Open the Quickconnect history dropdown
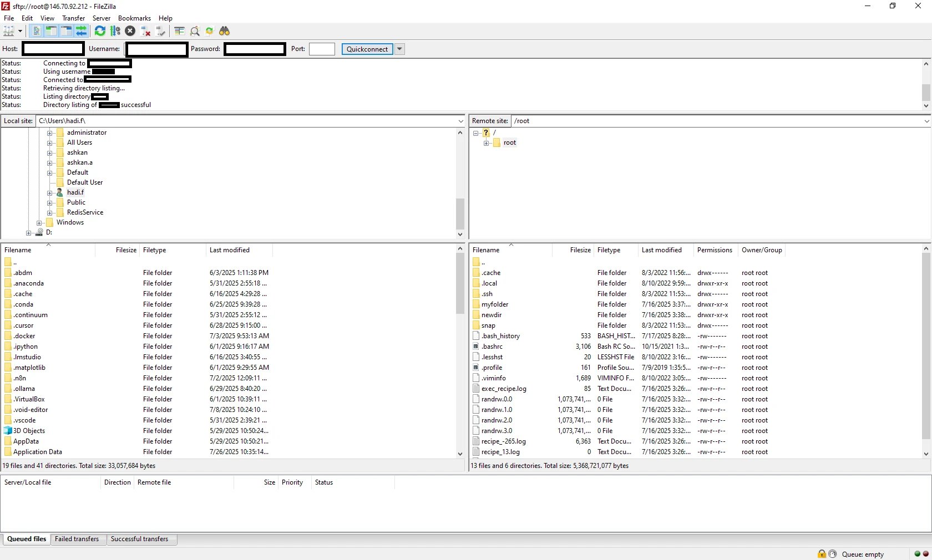 tap(399, 49)
